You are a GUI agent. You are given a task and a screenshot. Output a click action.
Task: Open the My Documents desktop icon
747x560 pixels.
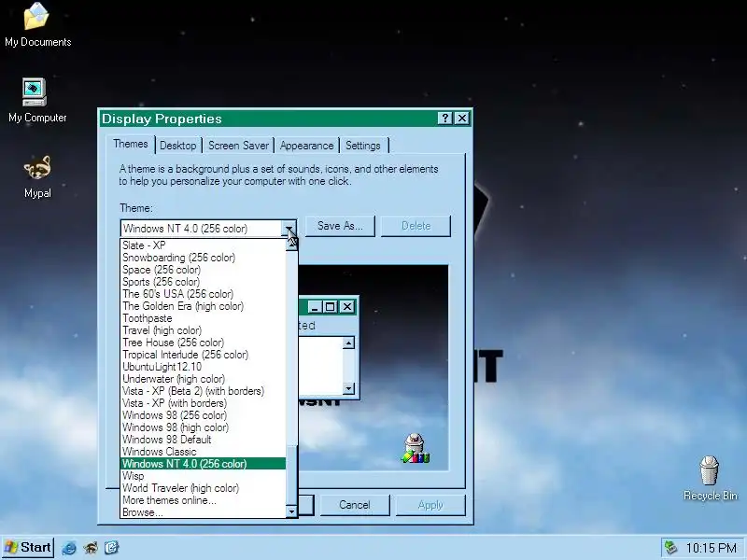click(x=37, y=25)
